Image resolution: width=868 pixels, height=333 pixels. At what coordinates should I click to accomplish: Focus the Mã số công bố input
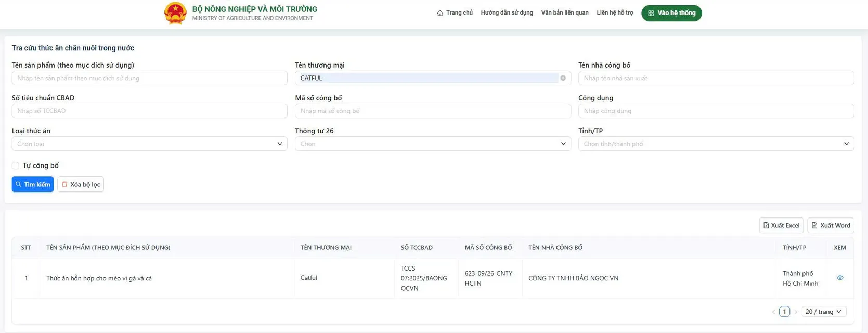(x=433, y=111)
